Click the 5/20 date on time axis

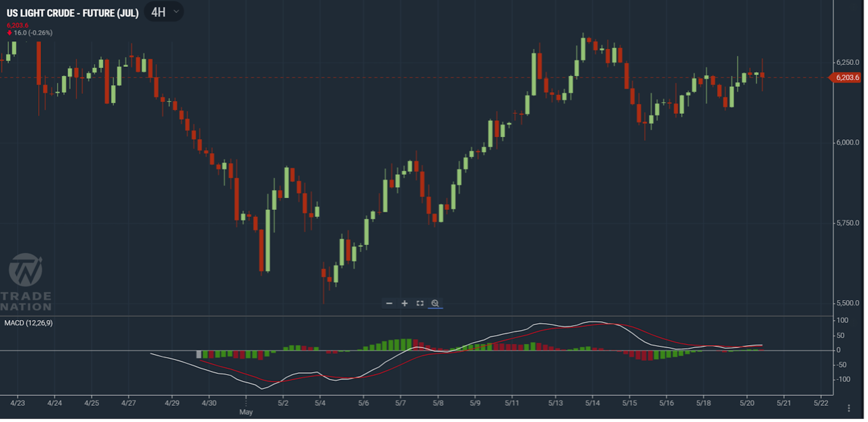point(747,403)
